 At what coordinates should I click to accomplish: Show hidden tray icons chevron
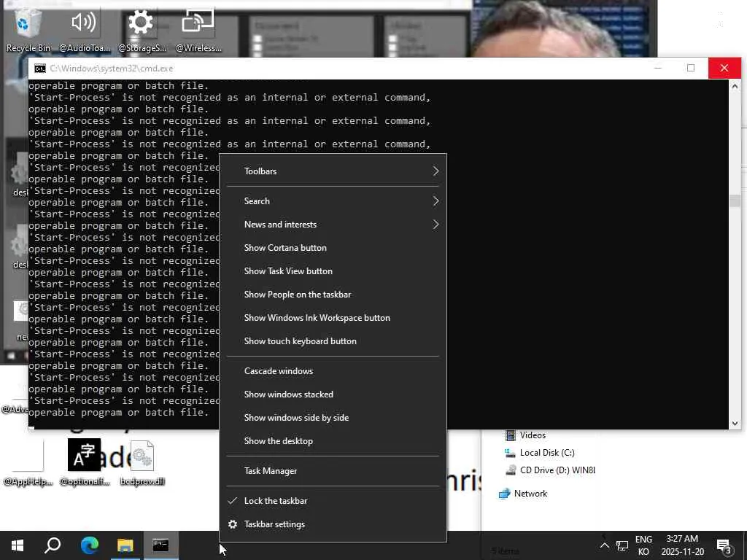(604, 545)
